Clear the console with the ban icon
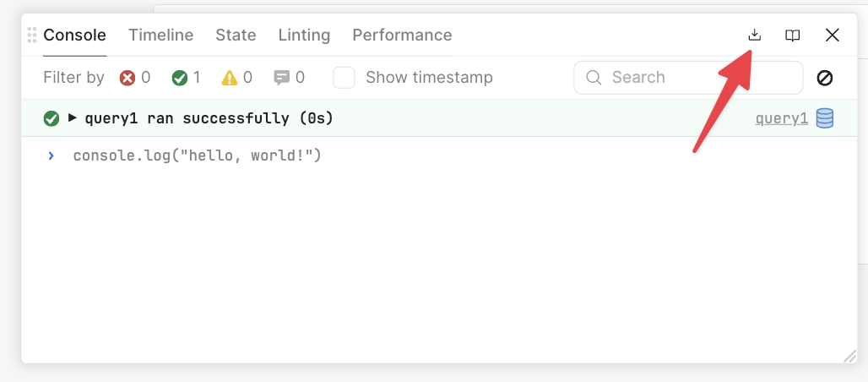Viewport: 868px width, 382px height. click(825, 78)
